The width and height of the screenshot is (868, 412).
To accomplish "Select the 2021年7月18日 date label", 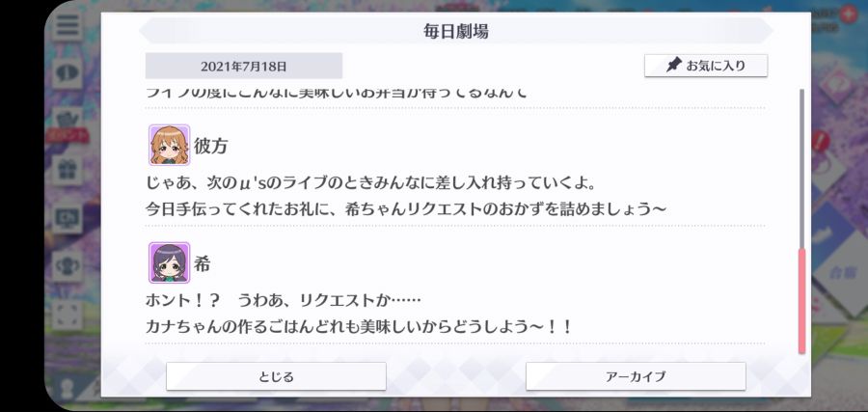I will click(244, 66).
